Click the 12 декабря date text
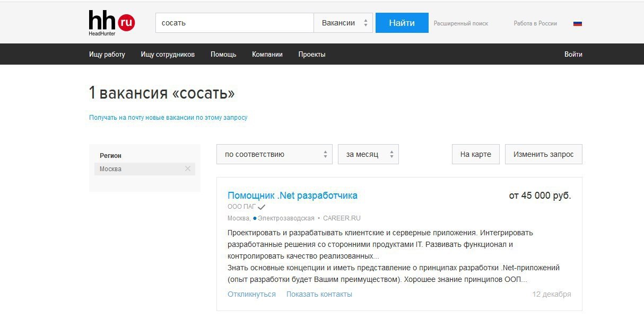This screenshot has height=328, width=644. pos(552,294)
